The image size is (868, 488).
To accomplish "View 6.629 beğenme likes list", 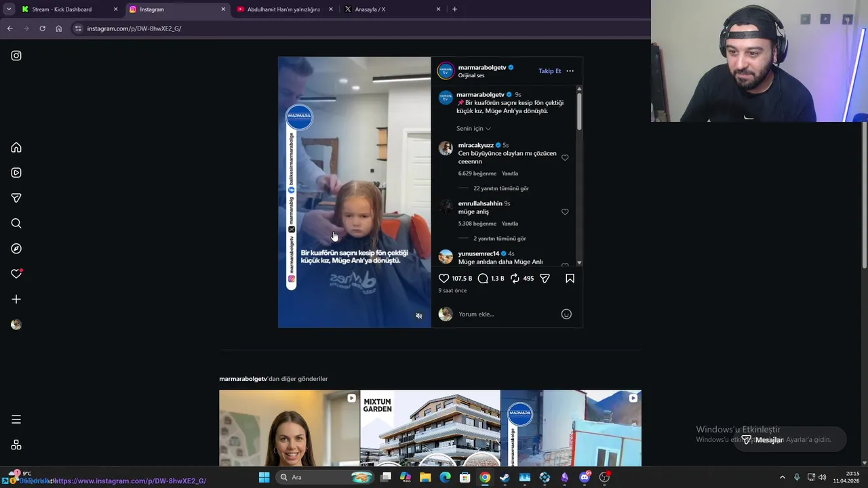I will (477, 174).
